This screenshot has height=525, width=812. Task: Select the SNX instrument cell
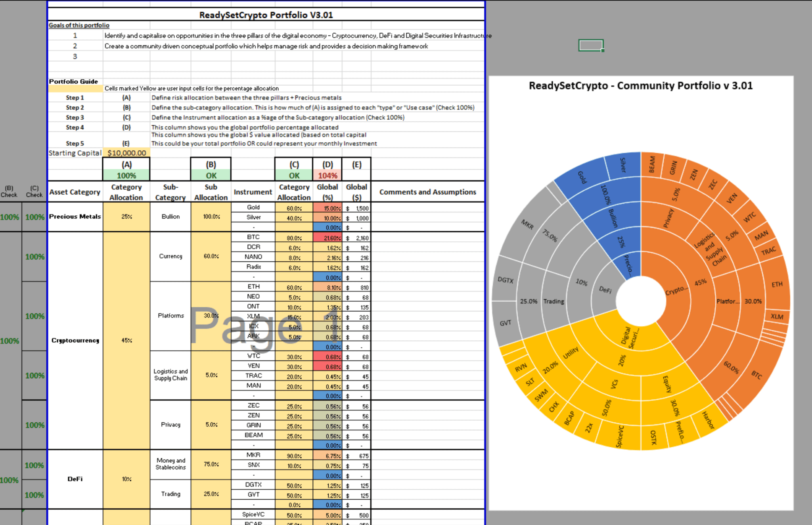(x=253, y=465)
